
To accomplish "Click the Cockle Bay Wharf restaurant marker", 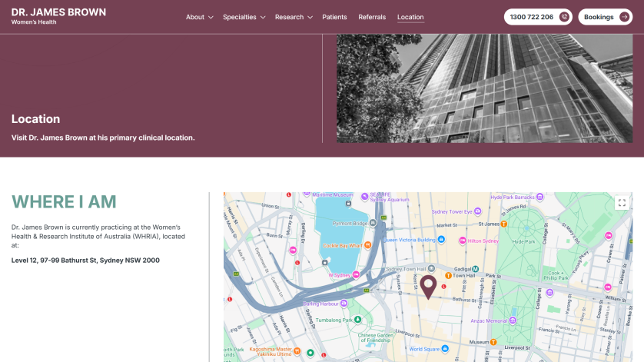I will point(369,245).
